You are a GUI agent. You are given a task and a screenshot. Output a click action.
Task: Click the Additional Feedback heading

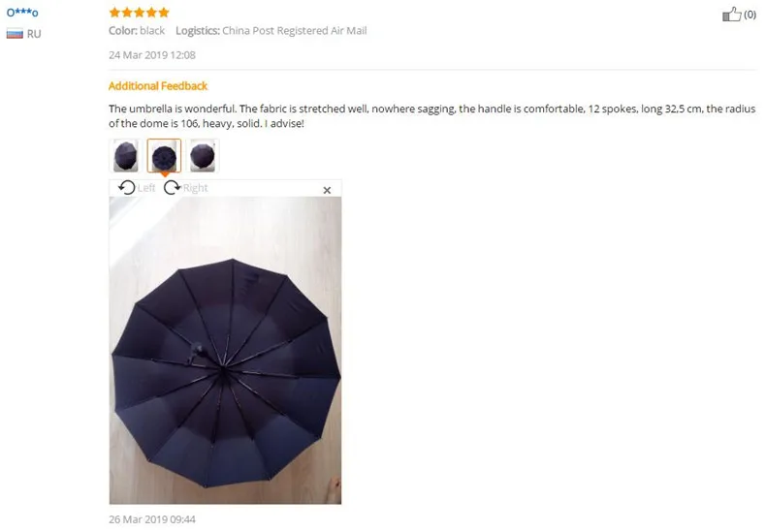(158, 86)
